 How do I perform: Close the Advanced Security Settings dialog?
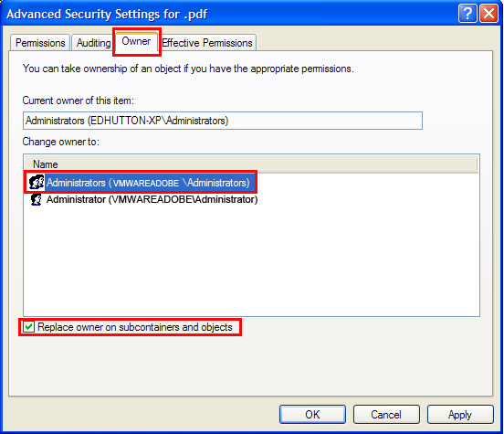[x=488, y=14]
